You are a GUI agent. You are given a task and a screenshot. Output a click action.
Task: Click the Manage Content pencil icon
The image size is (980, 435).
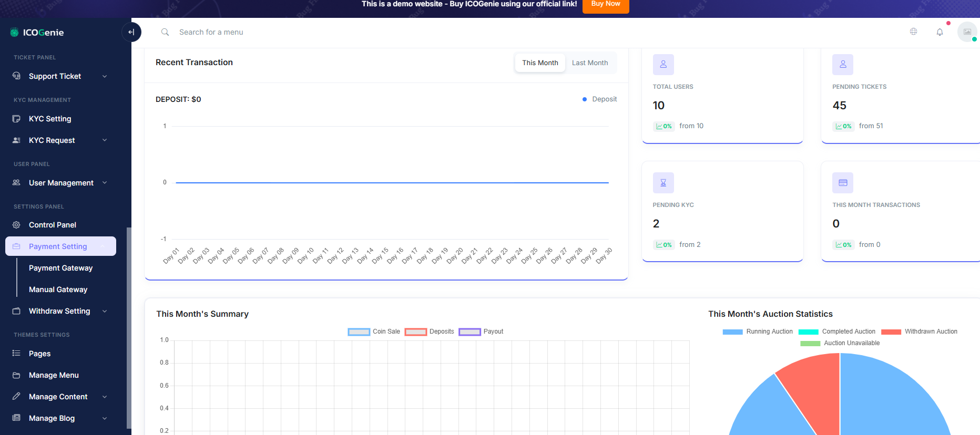tap(16, 397)
